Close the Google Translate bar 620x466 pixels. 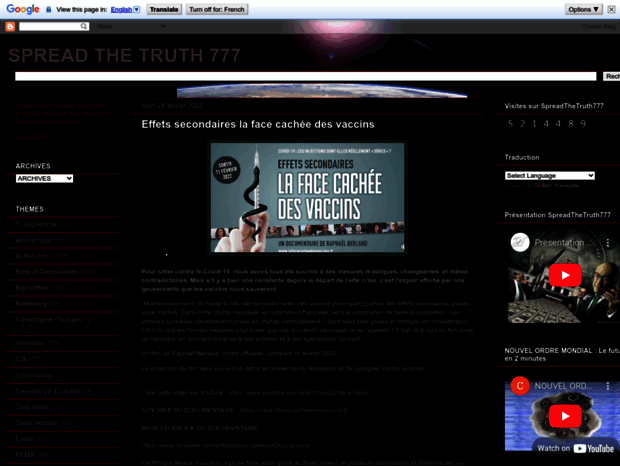coord(611,9)
